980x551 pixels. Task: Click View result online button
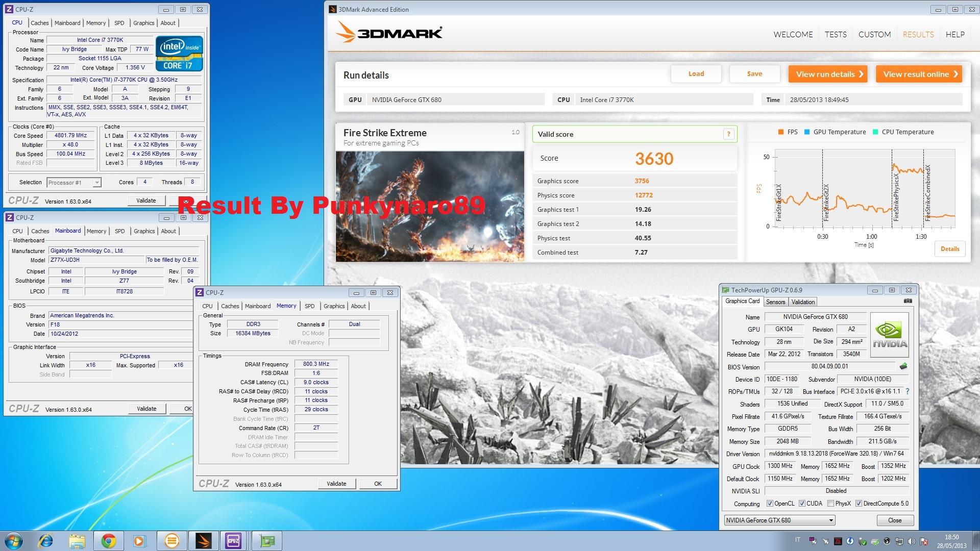919,74
